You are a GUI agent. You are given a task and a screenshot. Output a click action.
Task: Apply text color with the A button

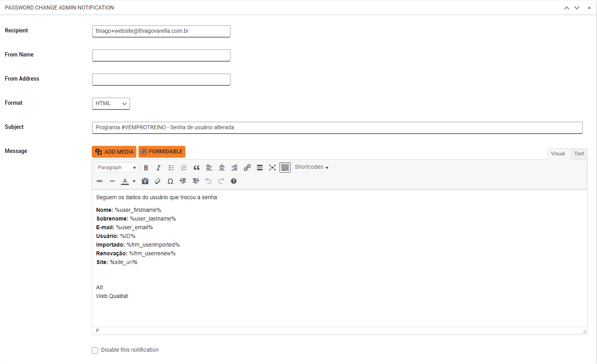click(x=125, y=181)
